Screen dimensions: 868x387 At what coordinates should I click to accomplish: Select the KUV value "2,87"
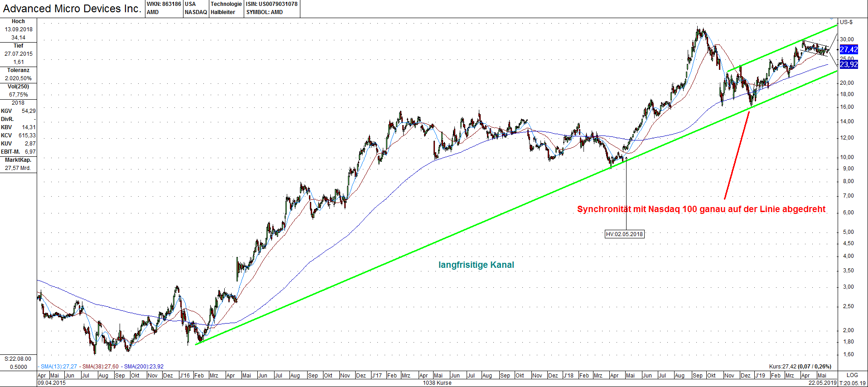[30, 144]
